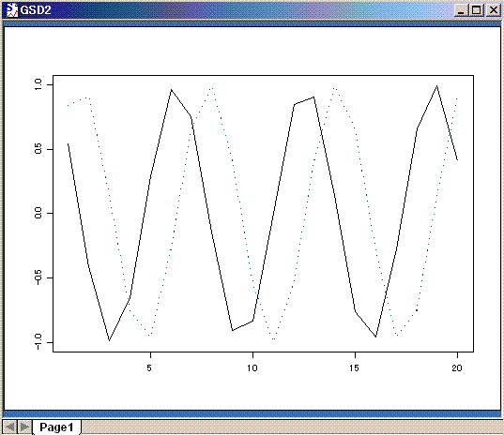Select the x-axis tick label 15
The height and width of the screenshot is (435, 504).
(354, 367)
